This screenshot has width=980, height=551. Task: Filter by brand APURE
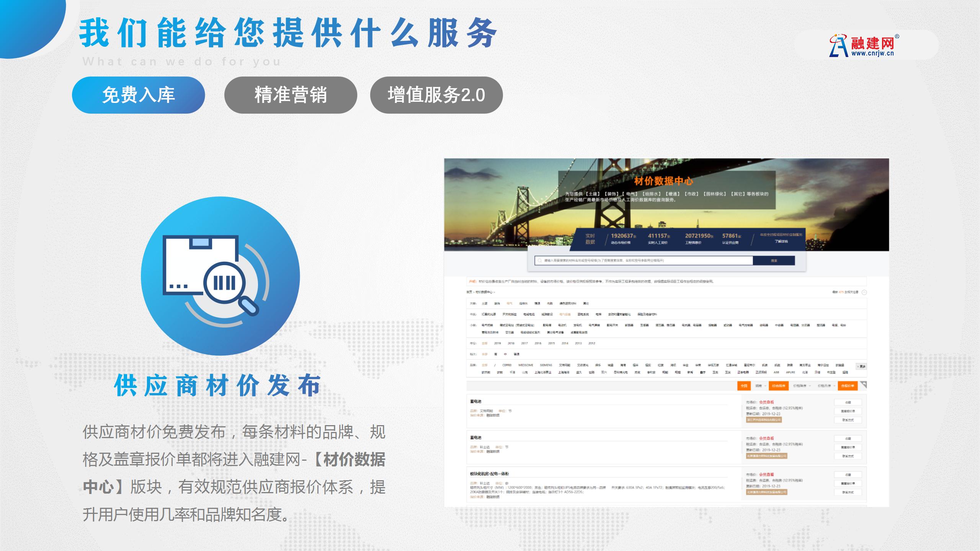tap(791, 372)
